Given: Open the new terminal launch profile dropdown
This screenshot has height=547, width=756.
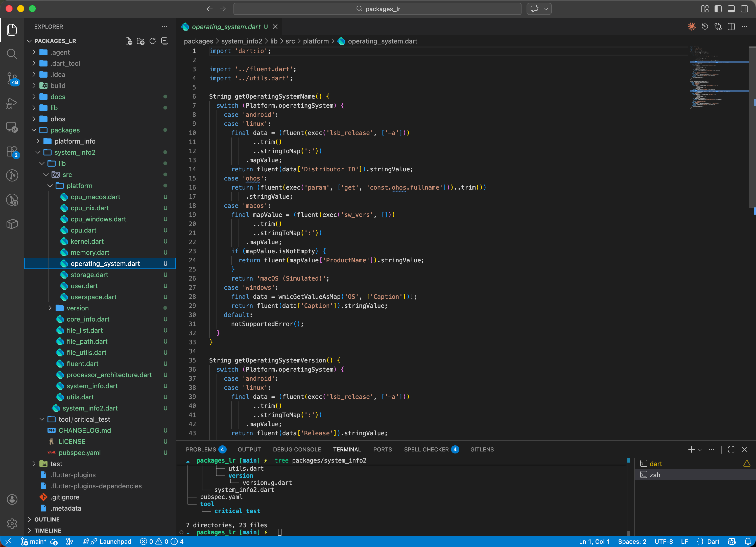Looking at the screenshot, I should coord(700,449).
